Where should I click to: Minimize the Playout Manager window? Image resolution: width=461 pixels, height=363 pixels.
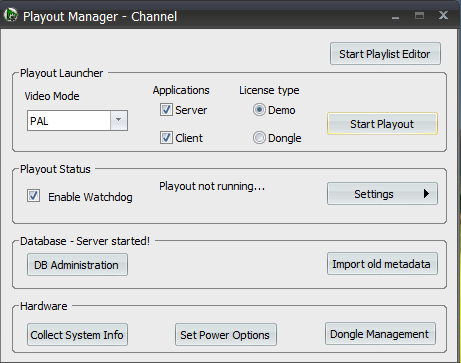(x=395, y=16)
